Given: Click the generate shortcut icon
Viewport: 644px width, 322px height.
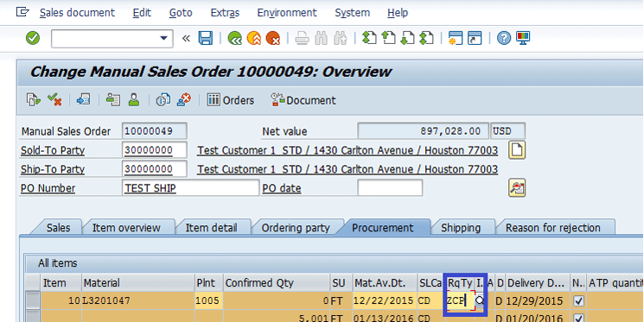Looking at the screenshot, I should pyautogui.click(x=475, y=38).
